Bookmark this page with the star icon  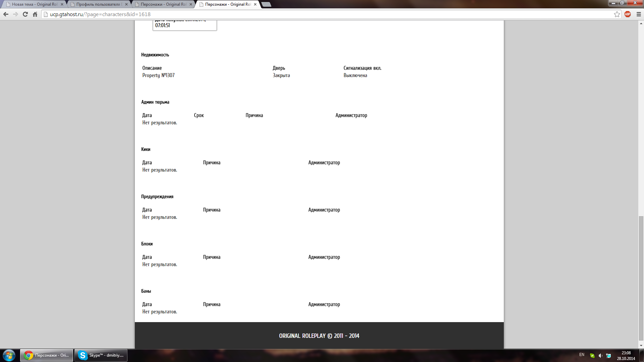click(617, 14)
